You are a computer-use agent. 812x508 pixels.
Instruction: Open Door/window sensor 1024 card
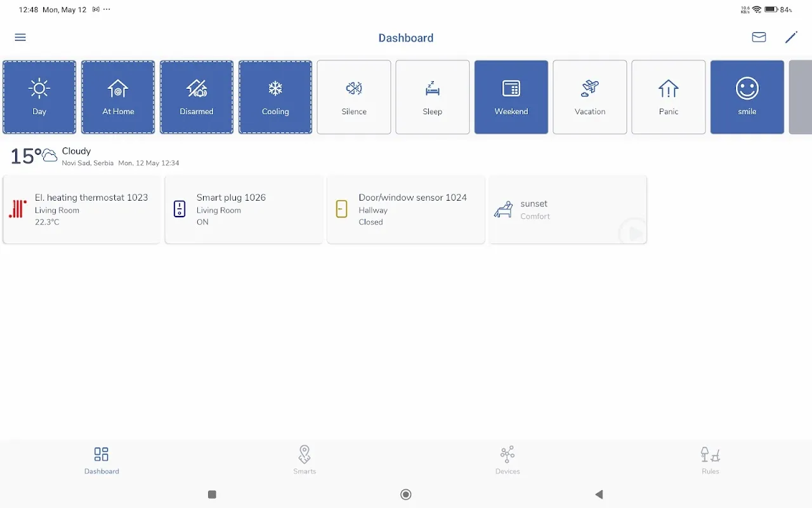coord(406,210)
